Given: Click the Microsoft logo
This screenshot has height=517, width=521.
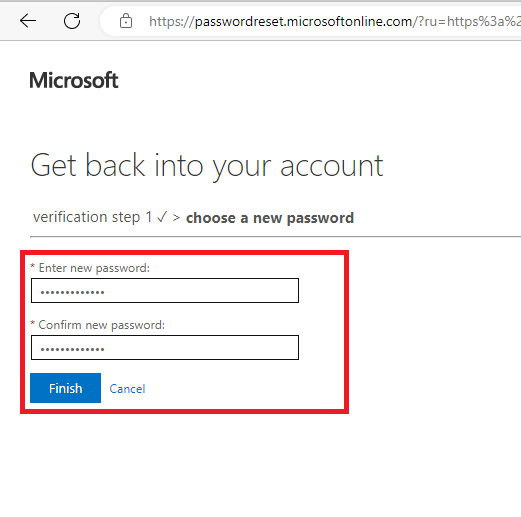Looking at the screenshot, I should [x=74, y=80].
